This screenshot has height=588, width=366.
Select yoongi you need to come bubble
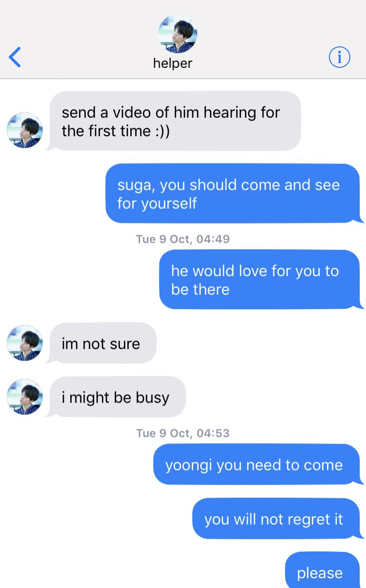(x=258, y=465)
